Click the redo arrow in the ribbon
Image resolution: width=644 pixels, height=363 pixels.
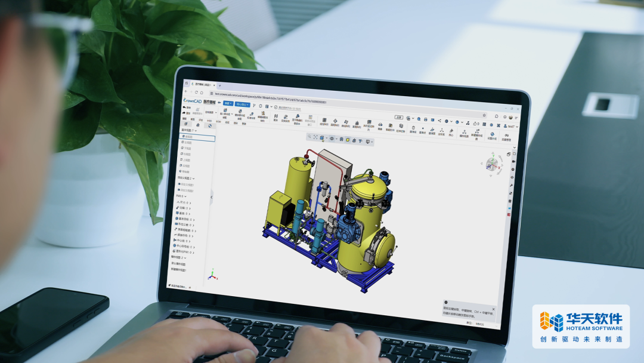pos(184,113)
